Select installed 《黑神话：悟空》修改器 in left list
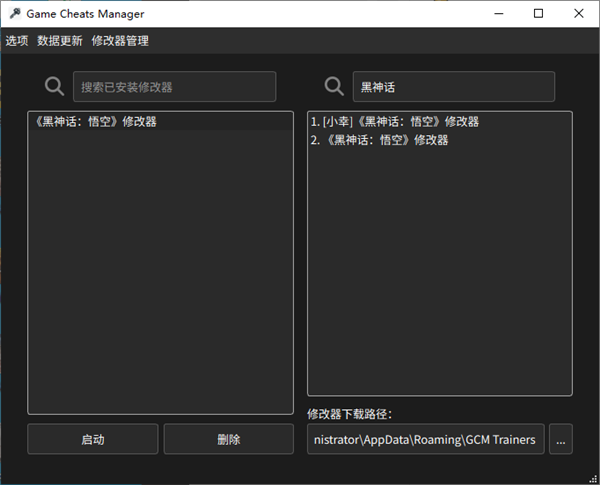 pyautogui.click(x=96, y=122)
